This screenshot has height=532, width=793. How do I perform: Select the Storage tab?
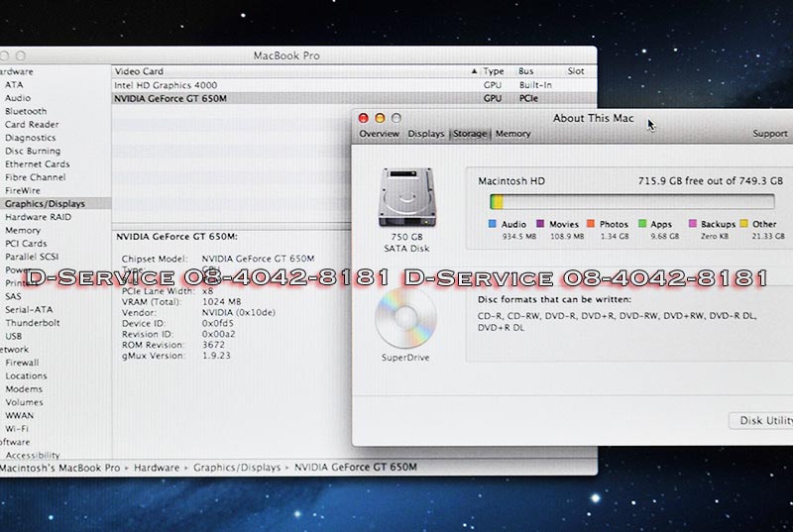click(470, 134)
